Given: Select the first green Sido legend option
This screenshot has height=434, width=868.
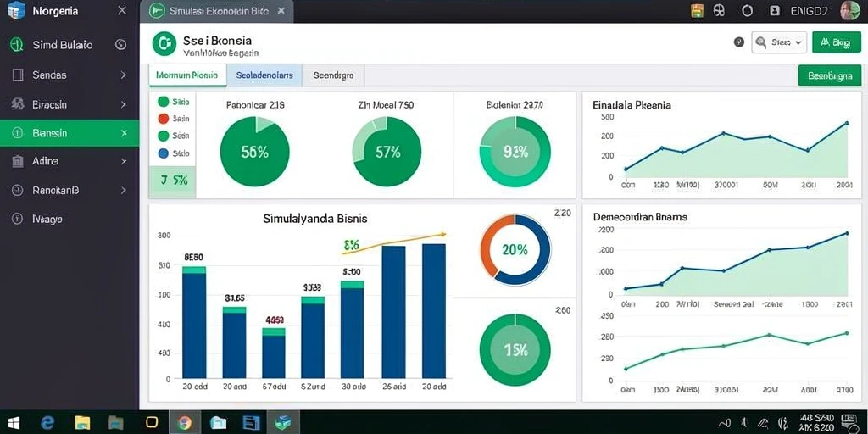Looking at the screenshot, I should pyautogui.click(x=164, y=102).
